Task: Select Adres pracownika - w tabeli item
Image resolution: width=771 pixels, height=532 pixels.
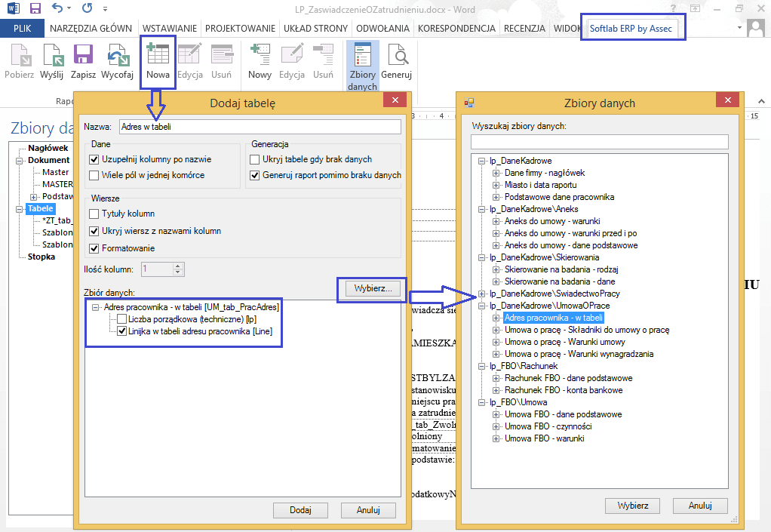Action: pyautogui.click(x=554, y=318)
